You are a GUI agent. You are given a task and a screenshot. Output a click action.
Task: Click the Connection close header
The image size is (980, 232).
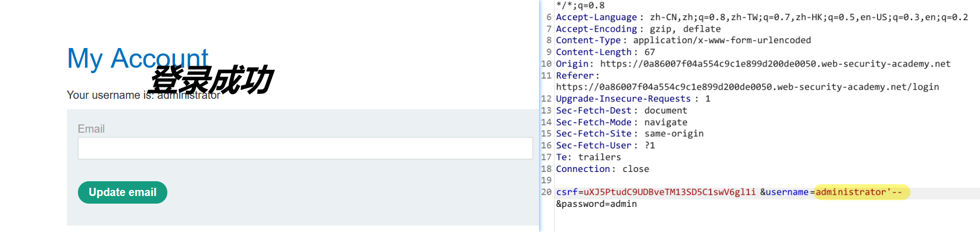(x=602, y=169)
